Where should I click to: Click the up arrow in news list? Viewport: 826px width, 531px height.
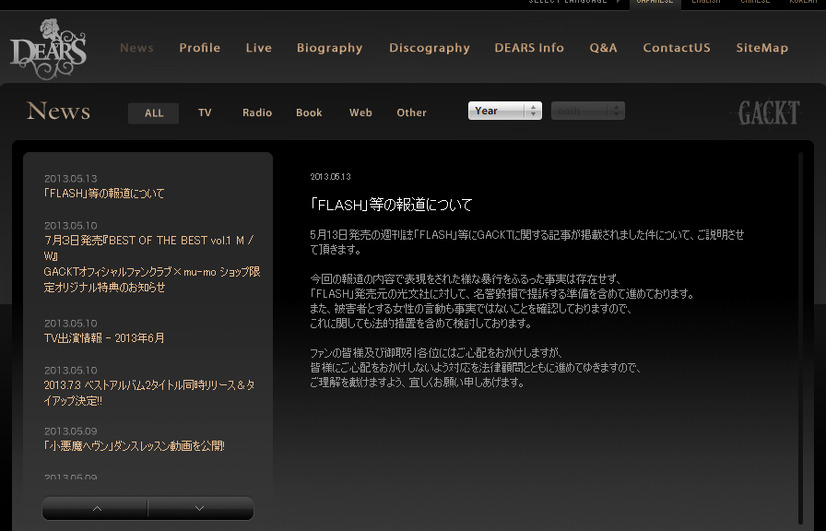tap(97, 508)
